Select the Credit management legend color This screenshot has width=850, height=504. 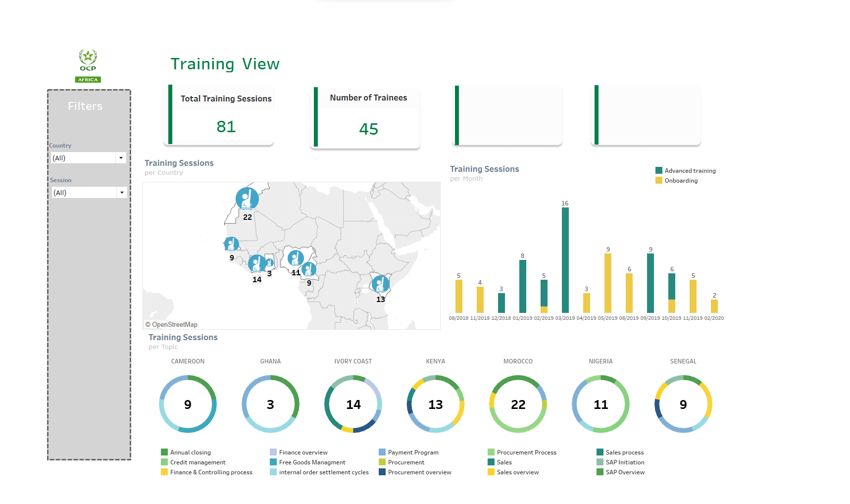[x=164, y=462]
